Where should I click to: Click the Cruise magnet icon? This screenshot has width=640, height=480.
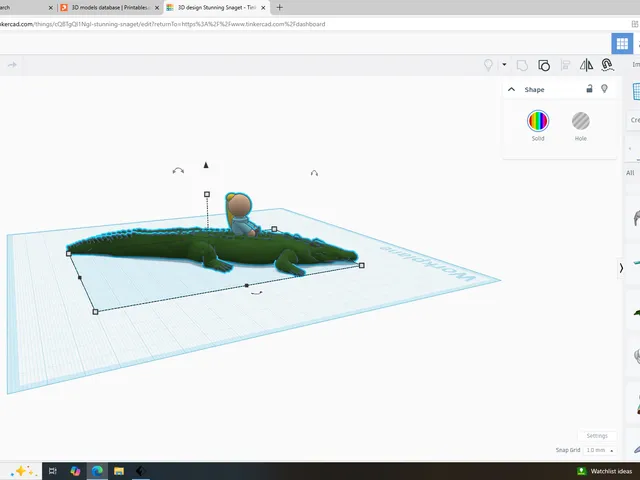pos(607,65)
